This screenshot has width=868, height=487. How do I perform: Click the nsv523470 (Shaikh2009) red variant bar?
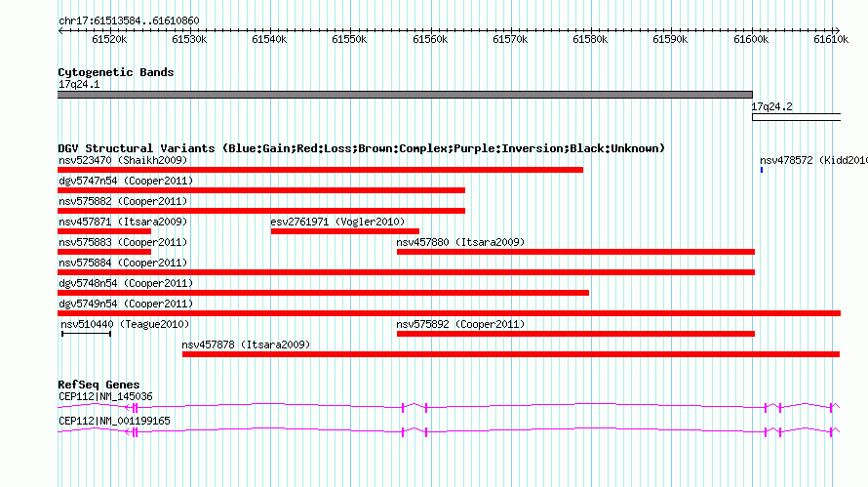[321, 170]
